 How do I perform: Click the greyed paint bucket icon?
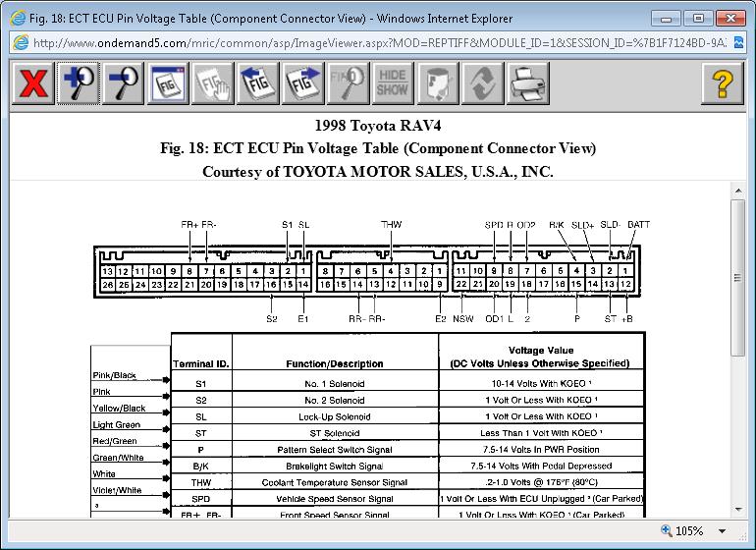[438, 82]
